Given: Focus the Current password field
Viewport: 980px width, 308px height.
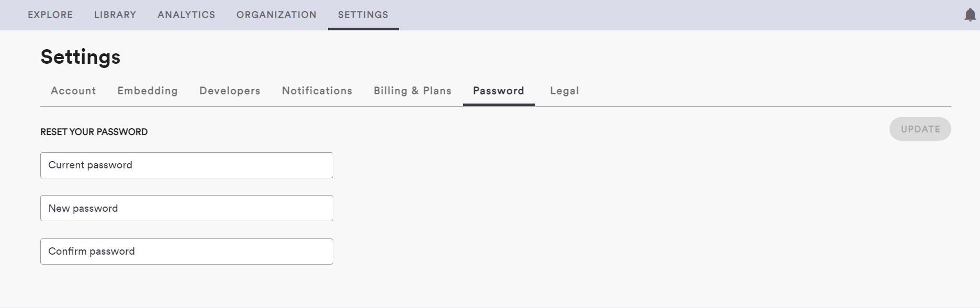Looking at the screenshot, I should 186,165.
